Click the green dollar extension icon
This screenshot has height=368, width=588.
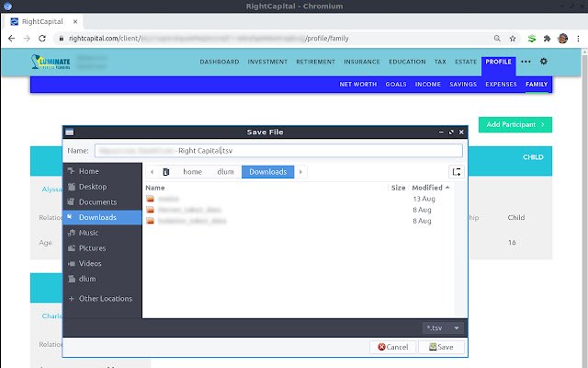pos(531,39)
